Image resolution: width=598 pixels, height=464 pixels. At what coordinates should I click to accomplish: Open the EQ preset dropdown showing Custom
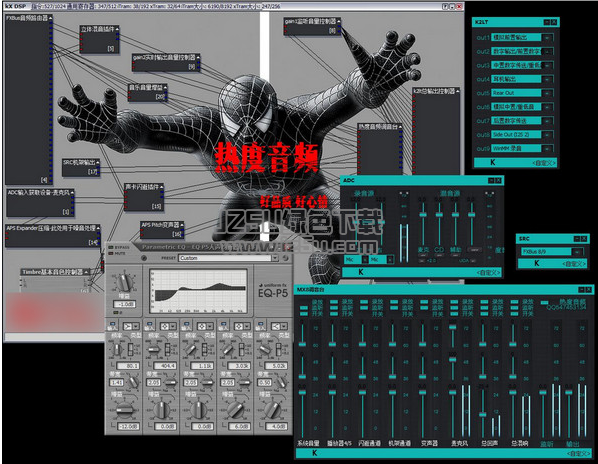(x=275, y=258)
